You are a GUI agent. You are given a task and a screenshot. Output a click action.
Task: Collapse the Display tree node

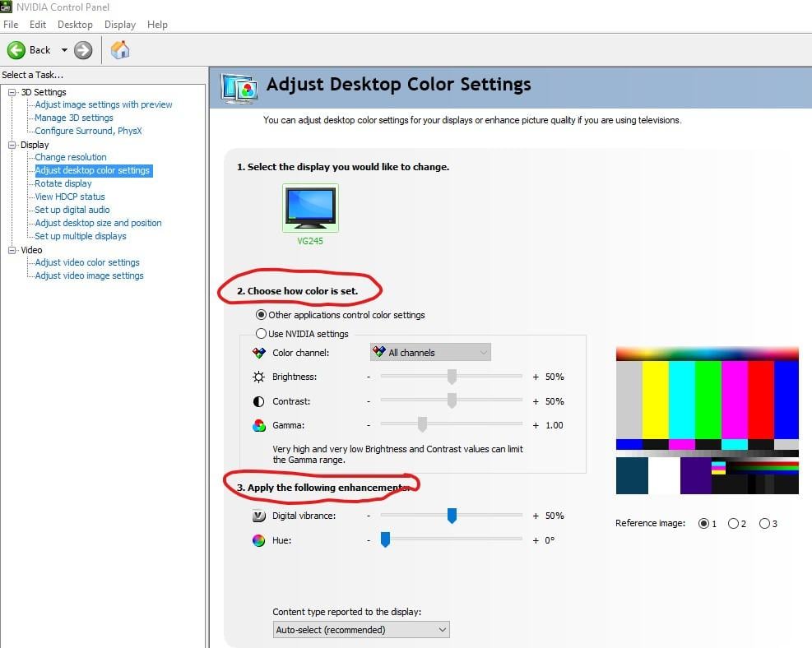[12, 145]
